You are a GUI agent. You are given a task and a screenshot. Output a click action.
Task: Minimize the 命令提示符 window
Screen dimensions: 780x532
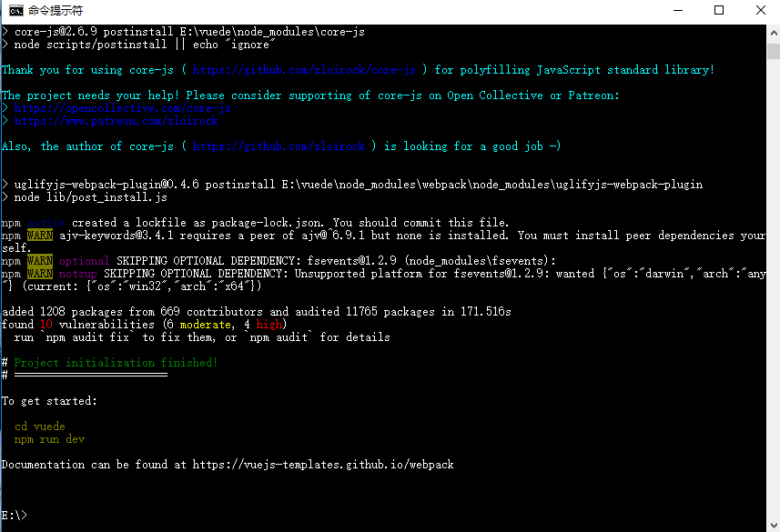pos(678,10)
